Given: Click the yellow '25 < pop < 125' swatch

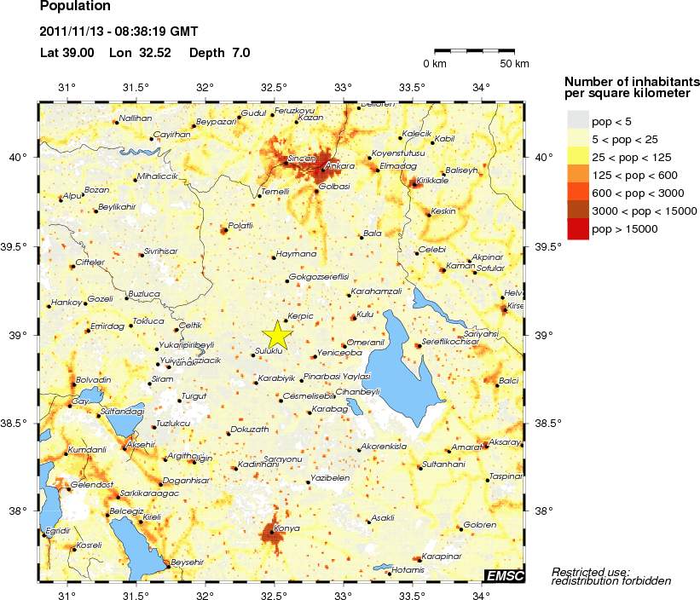Looking at the screenshot, I should [x=578, y=156].
